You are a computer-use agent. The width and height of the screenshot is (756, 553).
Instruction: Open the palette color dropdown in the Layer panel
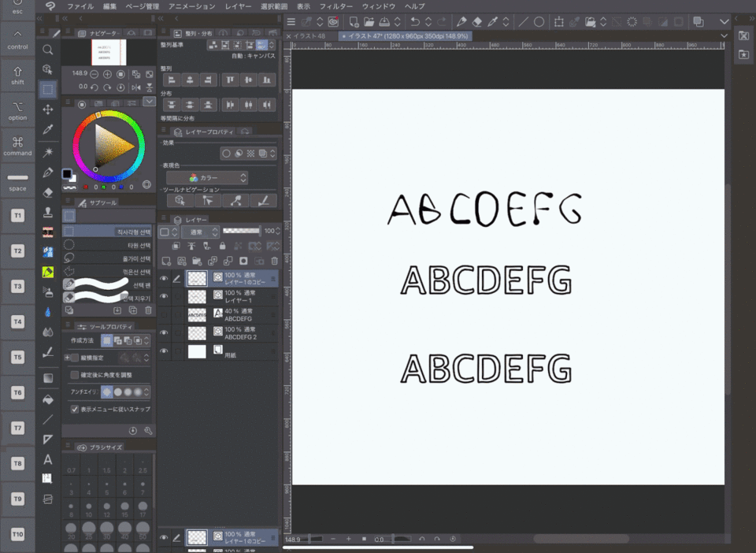pyautogui.click(x=169, y=232)
